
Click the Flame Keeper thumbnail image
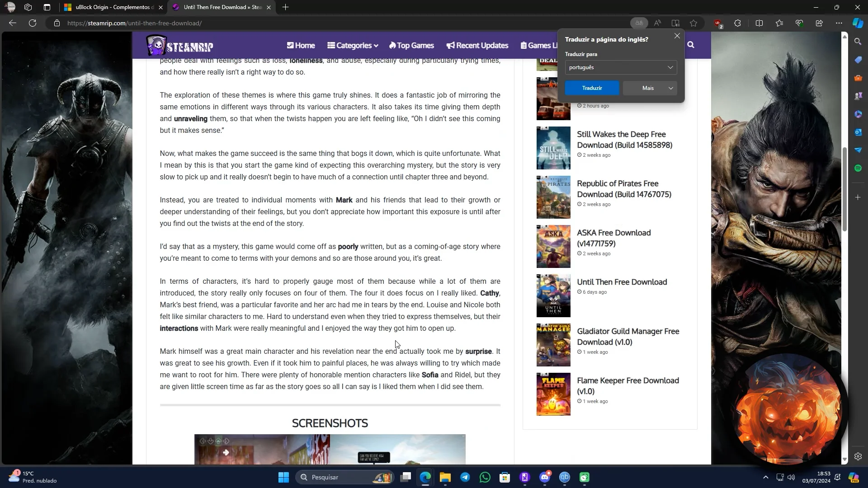pyautogui.click(x=553, y=394)
